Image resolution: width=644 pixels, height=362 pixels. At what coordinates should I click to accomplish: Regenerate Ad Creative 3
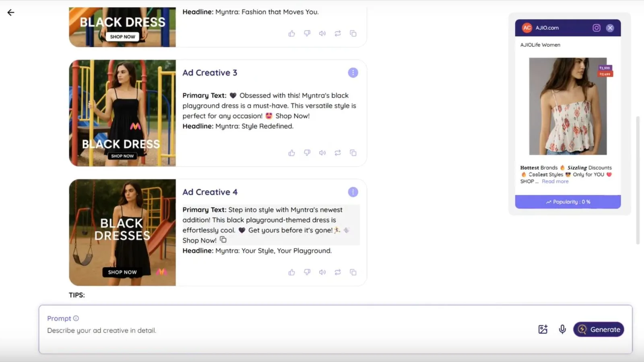coord(338,153)
